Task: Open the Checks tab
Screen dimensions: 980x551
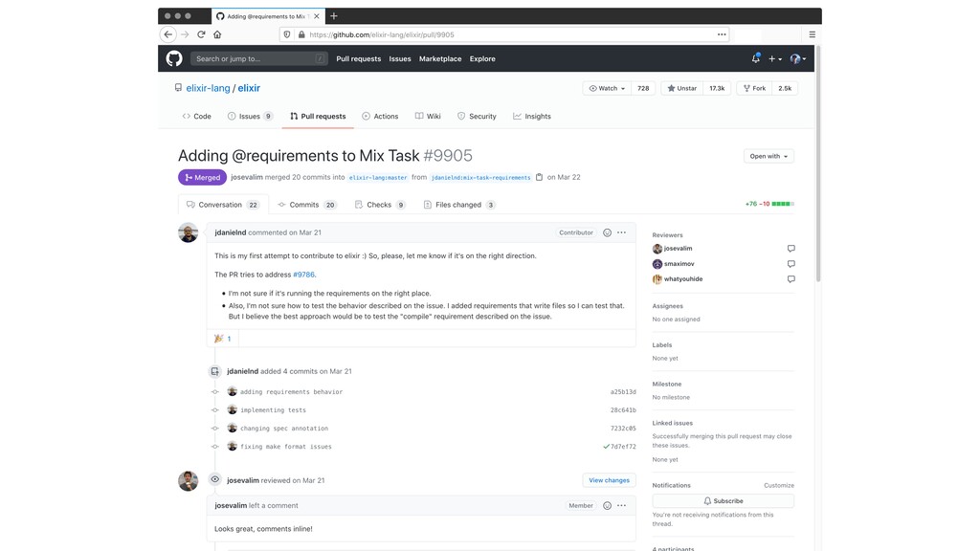Action: coord(380,205)
